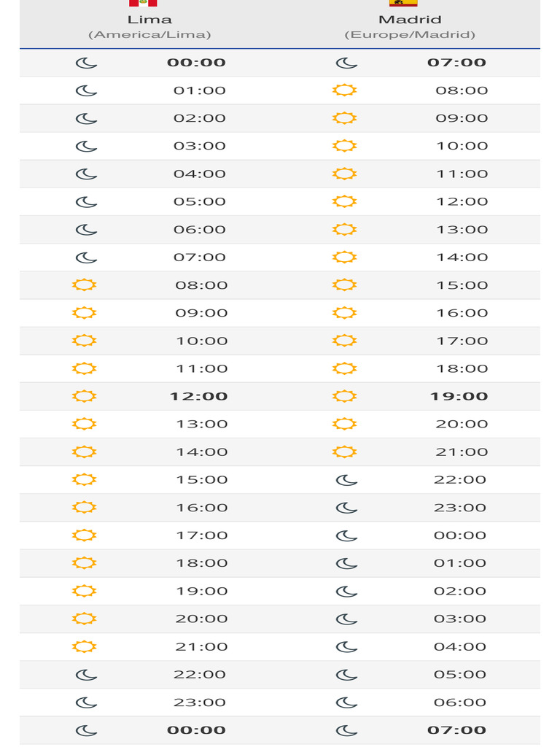The height and width of the screenshot is (747, 560).
Task: Click the Madrid 14:00 time cell
Action: 462,258
